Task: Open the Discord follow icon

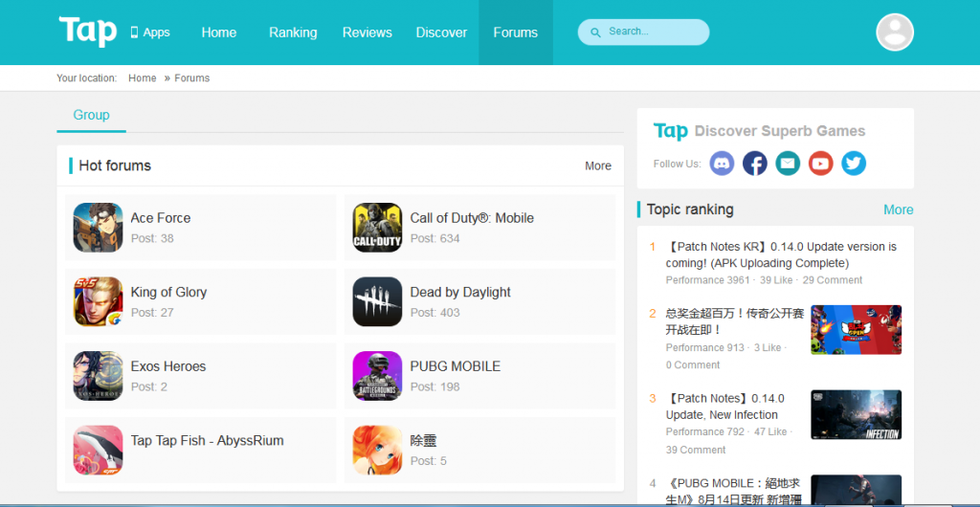Action: (x=722, y=164)
